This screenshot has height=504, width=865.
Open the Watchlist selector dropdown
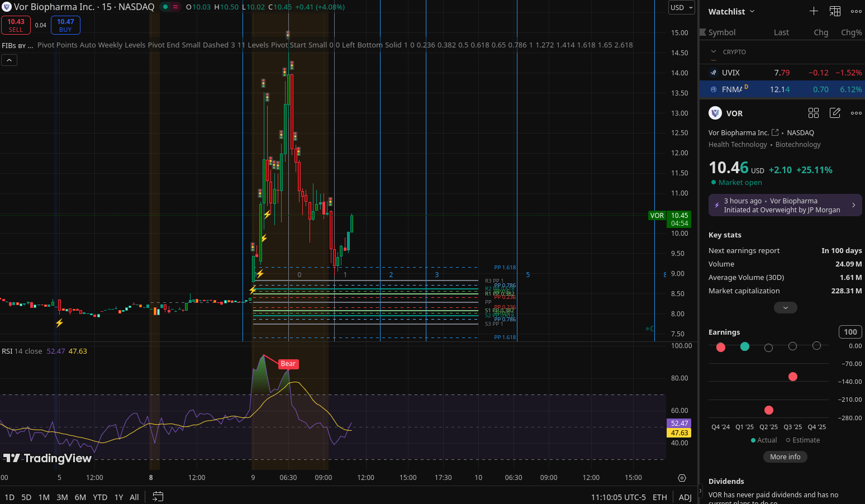tap(731, 11)
